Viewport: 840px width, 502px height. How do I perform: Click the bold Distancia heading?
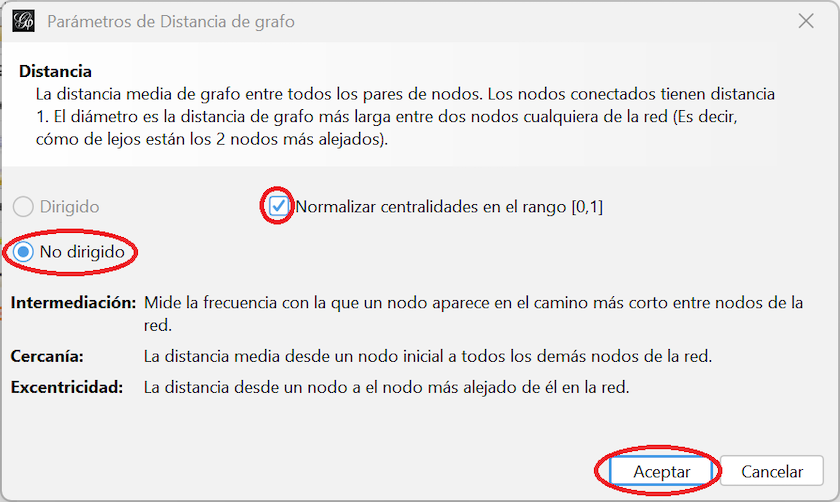[x=55, y=71]
